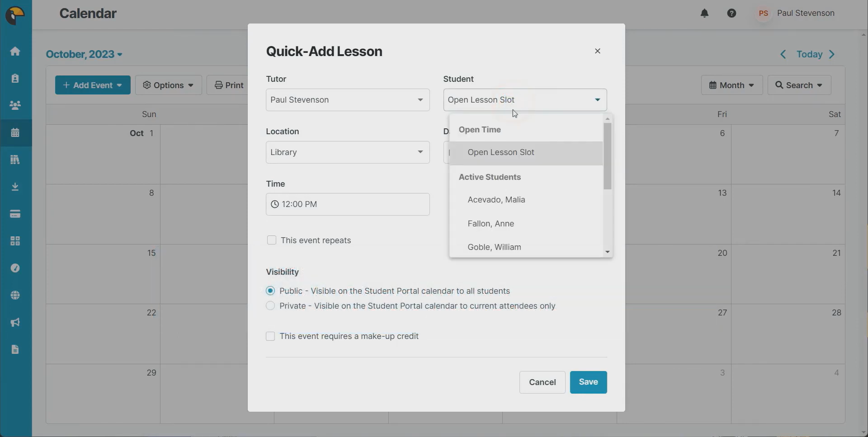Choose Open Lesson Slot from the list
868x437 pixels.
tap(501, 153)
